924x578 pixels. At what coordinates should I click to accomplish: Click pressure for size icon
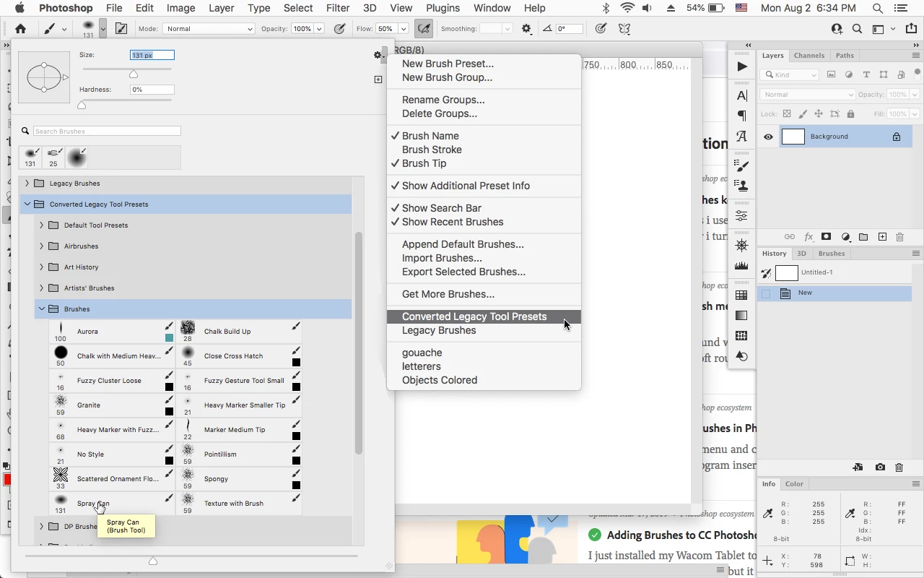[x=601, y=29]
